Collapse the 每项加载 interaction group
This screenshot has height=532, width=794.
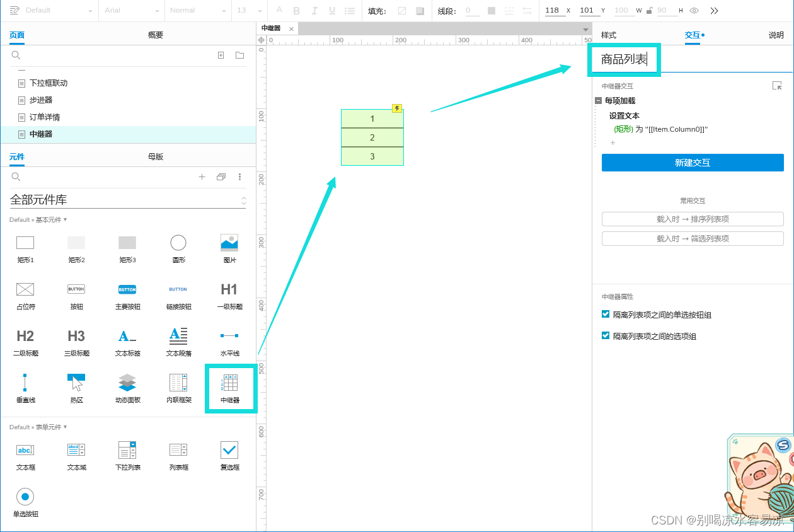point(597,100)
